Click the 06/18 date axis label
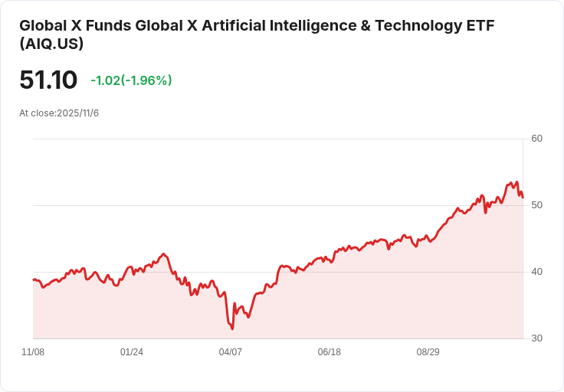564x392 pixels. click(x=329, y=351)
